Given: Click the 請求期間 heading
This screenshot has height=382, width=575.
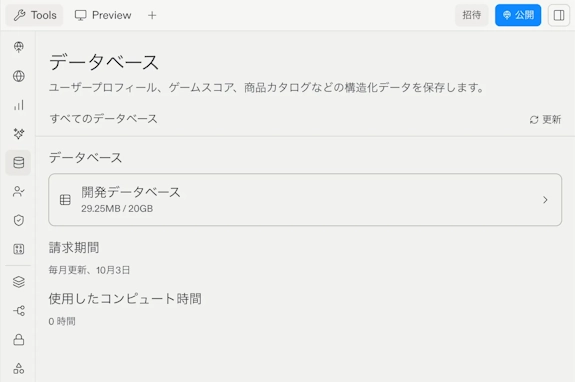Looking at the screenshot, I should (x=74, y=248).
